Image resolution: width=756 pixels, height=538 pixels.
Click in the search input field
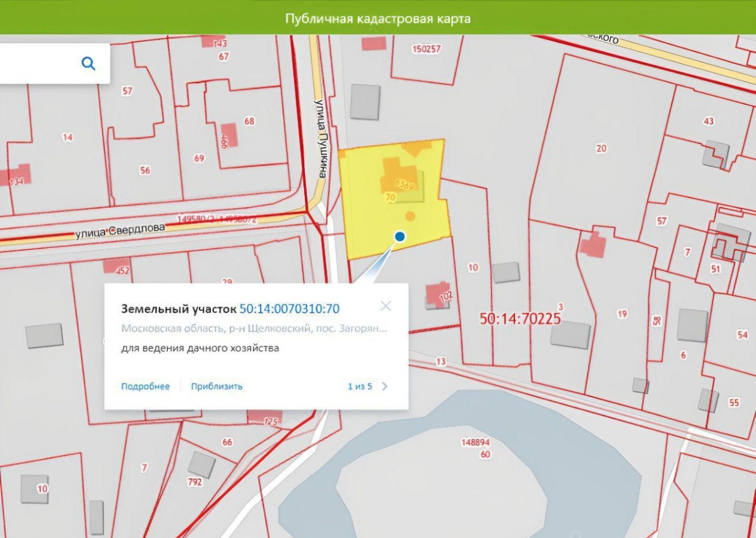[x=36, y=63]
